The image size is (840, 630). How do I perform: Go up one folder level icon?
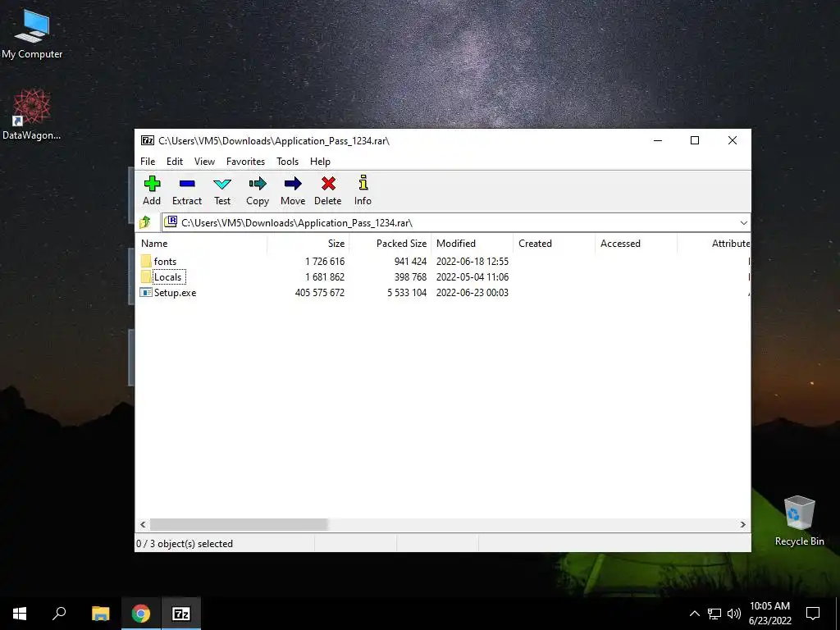pos(144,222)
